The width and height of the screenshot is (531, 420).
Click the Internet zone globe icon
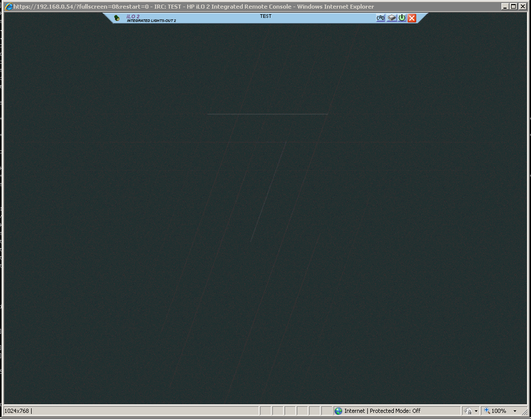pyautogui.click(x=339, y=411)
